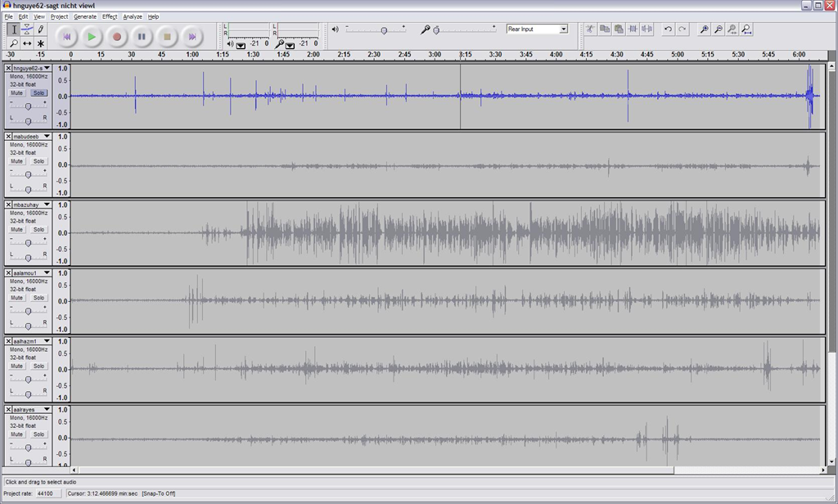
Task: Toggle Solo on the hnguye62 track
Action: (x=38, y=93)
